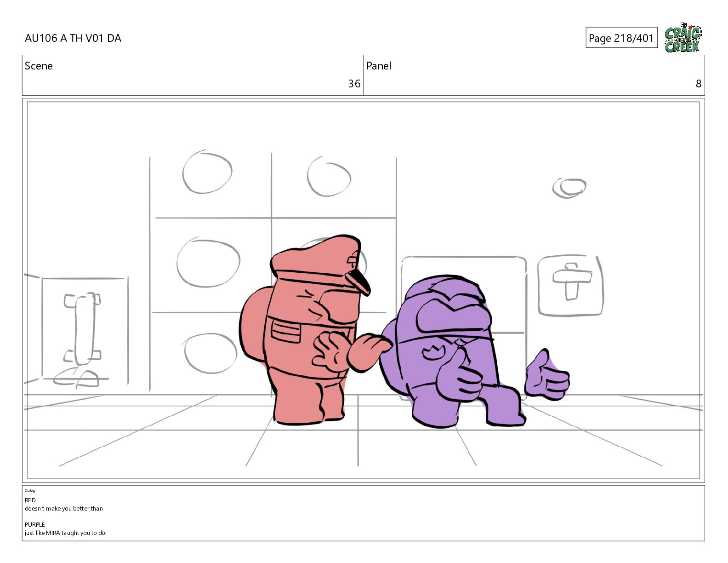Click the line "just like MIRA taught you to do!"
Screen dimensions: 728x563
pos(66,533)
